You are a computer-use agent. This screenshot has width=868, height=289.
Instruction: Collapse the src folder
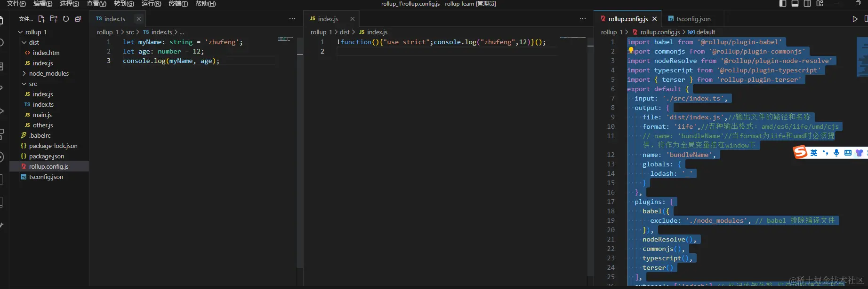(24, 84)
